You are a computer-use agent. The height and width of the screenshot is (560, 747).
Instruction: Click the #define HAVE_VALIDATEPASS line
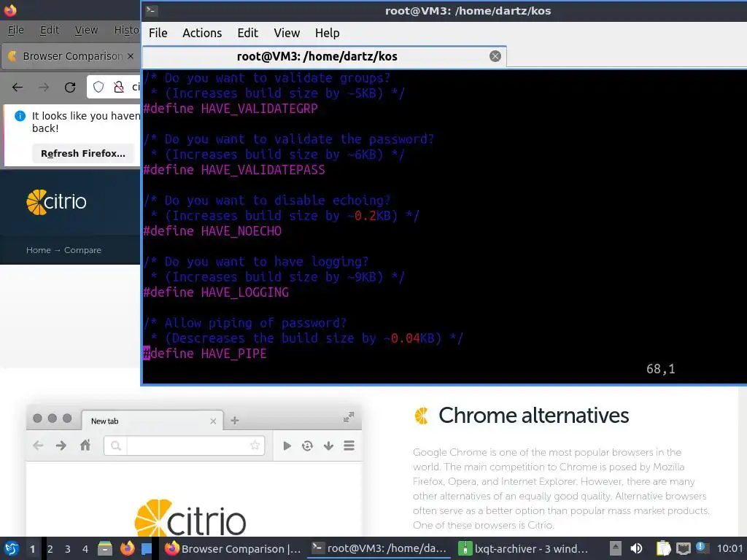[x=234, y=170]
